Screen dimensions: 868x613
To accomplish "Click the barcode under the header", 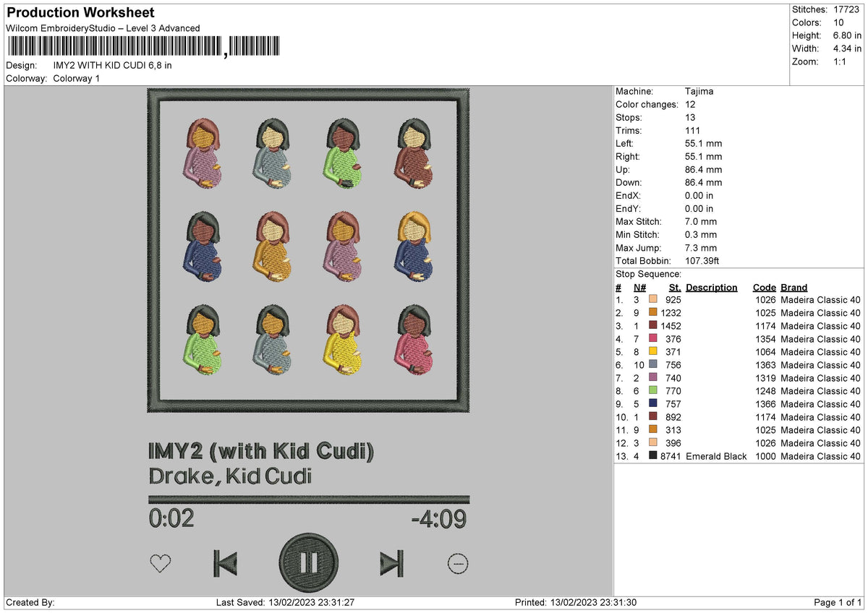I will point(142,47).
